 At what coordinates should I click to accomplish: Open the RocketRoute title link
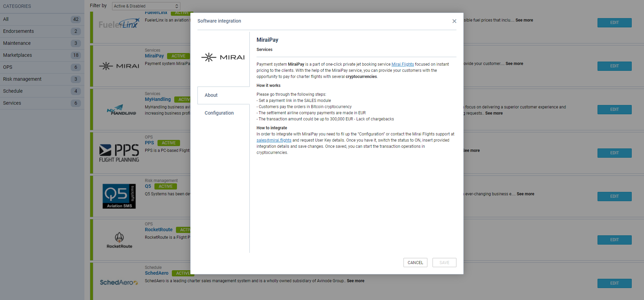[x=159, y=230]
